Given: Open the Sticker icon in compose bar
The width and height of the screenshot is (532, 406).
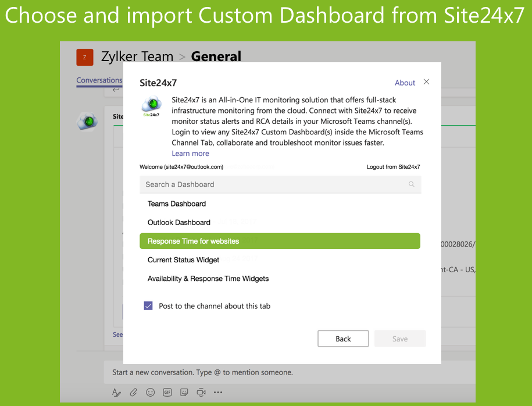Looking at the screenshot, I should (184, 393).
